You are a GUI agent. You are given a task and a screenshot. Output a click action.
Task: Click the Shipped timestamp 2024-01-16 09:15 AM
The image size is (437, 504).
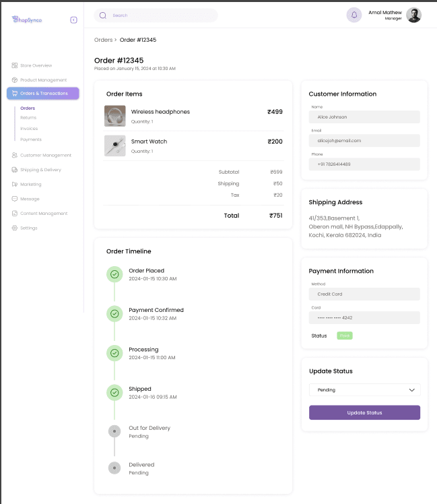pyautogui.click(x=153, y=397)
